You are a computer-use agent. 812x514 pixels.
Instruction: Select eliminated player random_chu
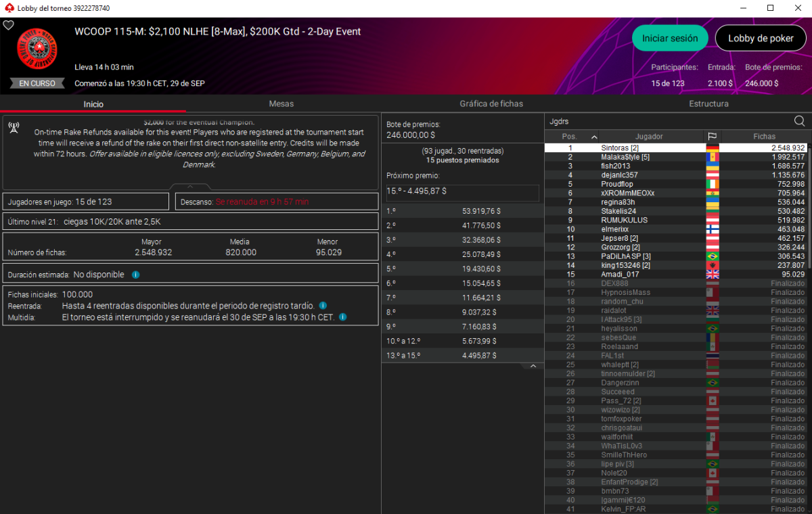676,302
